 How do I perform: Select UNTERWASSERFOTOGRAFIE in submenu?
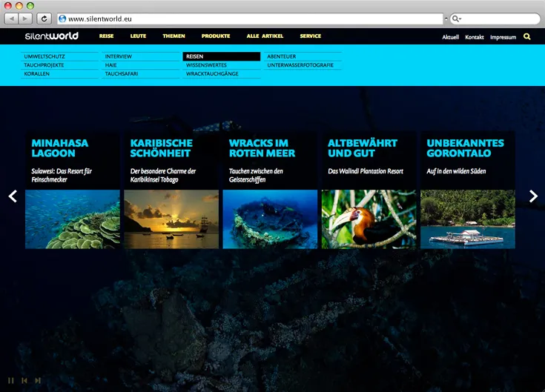pyautogui.click(x=303, y=65)
